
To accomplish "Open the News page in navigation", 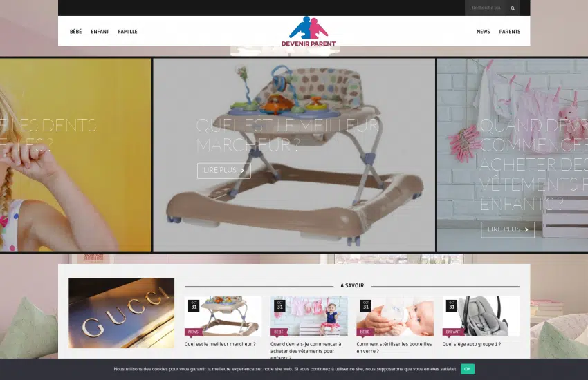I will click(483, 32).
